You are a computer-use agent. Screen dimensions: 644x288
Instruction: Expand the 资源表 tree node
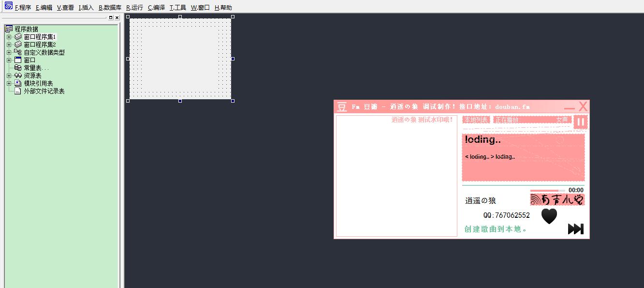[9, 76]
